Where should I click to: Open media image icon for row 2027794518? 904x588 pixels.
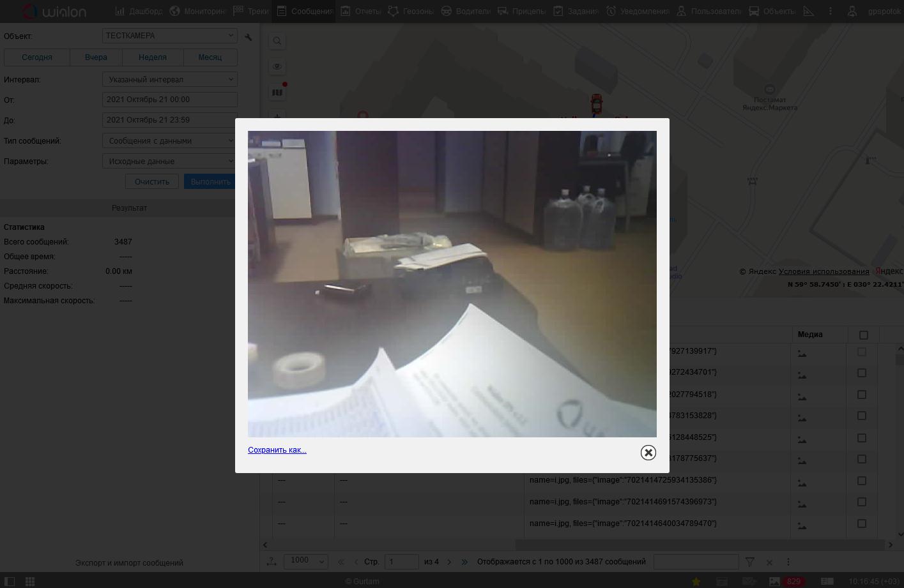click(x=802, y=396)
